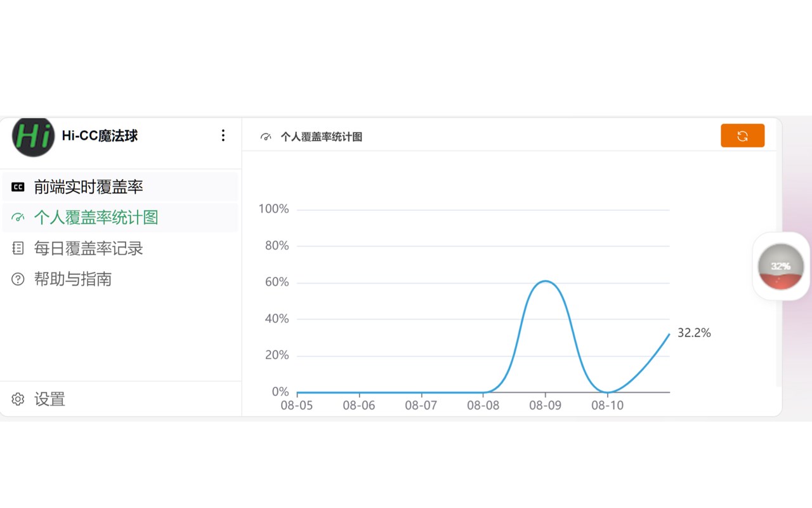Click the settings gear icon
The width and height of the screenshot is (812, 508).
(18, 399)
